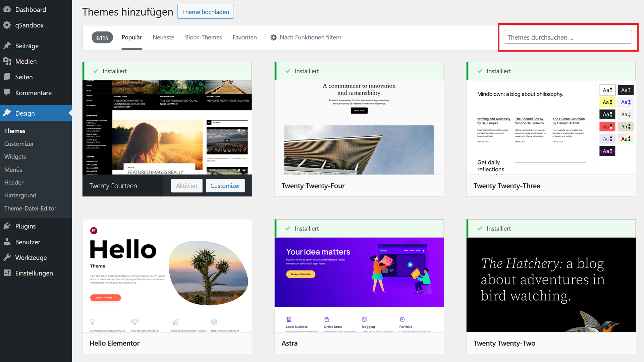Open the Benutzer menu entry
The image size is (644, 362).
pos(36,242)
